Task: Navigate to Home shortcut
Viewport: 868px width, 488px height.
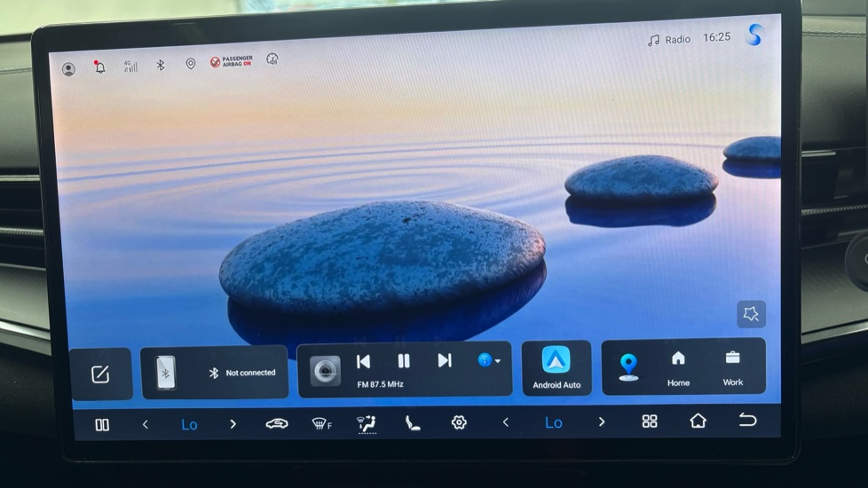Action: [x=678, y=369]
